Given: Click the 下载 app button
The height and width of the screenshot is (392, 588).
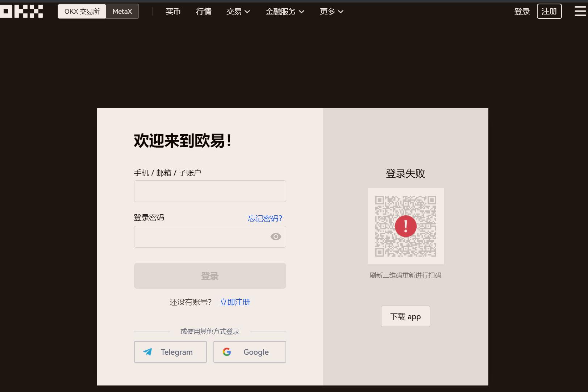Looking at the screenshot, I should [x=405, y=317].
